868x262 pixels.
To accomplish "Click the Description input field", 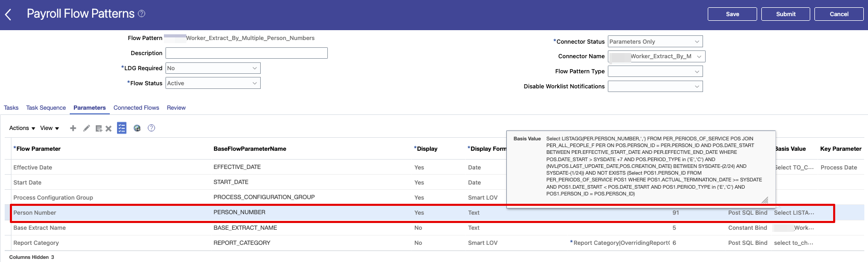I will point(247,53).
